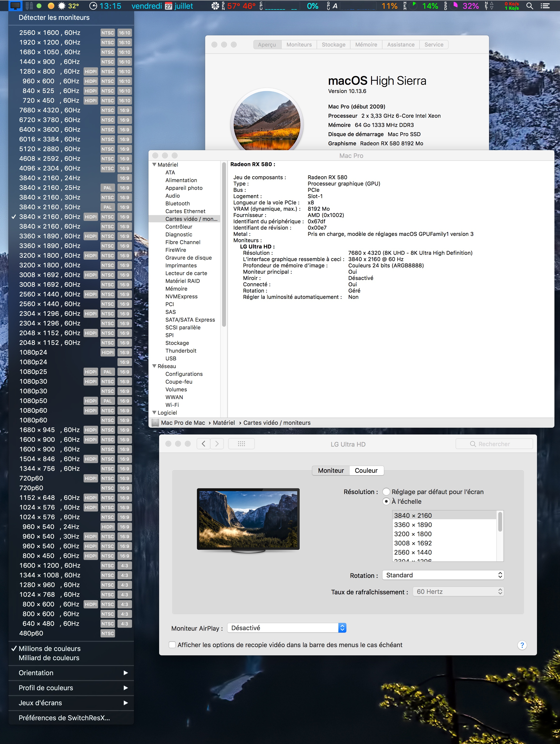Click the clock icon in menu bar
Screen dimensions: 560x744
(x=93, y=6)
